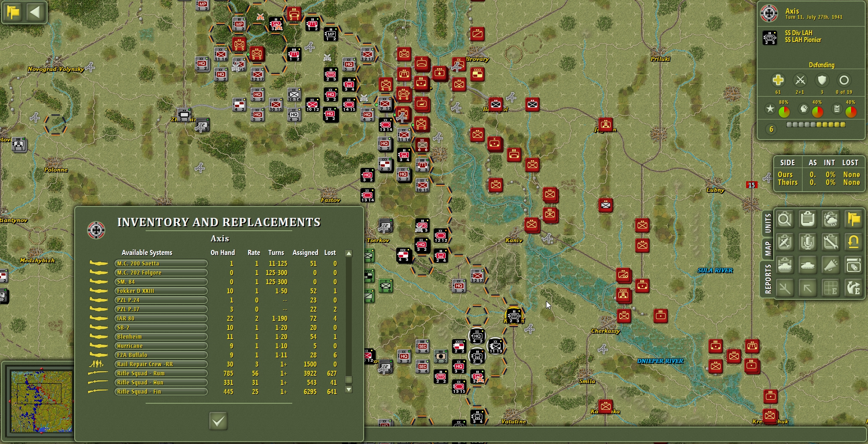Click the fuel can supply icon
Screen dimensions: 868x444
pos(837,109)
